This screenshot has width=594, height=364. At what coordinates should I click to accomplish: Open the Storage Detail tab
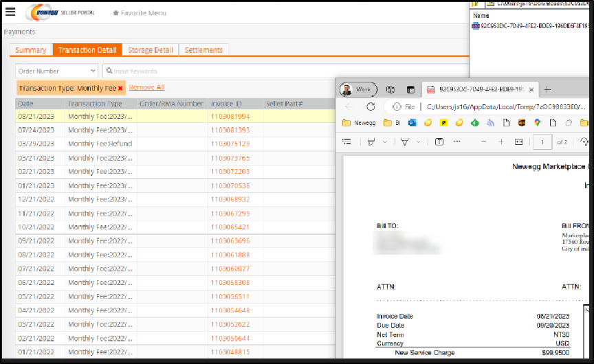click(151, 50)
